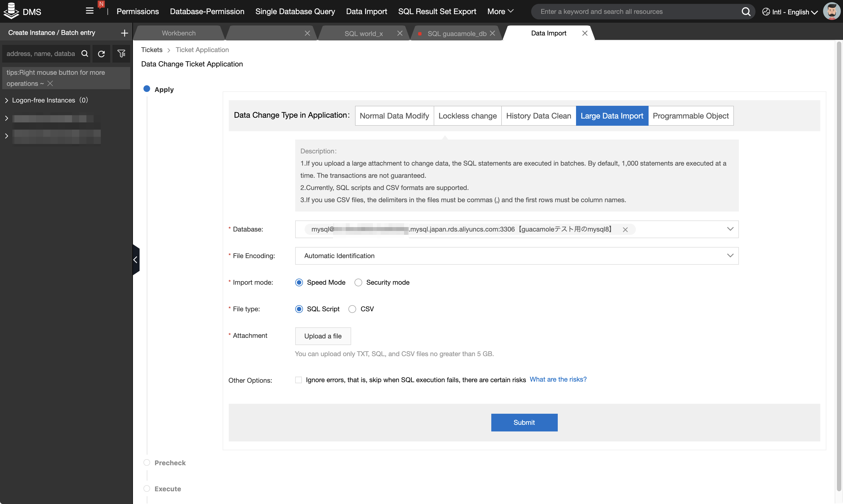
Task: Open the instance filter icon
Action: tap(121, 54)
